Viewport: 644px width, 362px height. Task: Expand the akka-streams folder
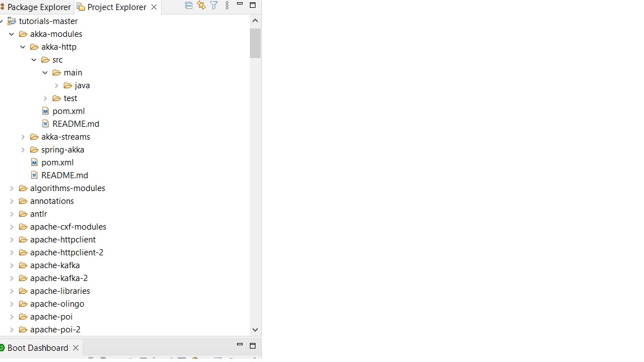23,137
